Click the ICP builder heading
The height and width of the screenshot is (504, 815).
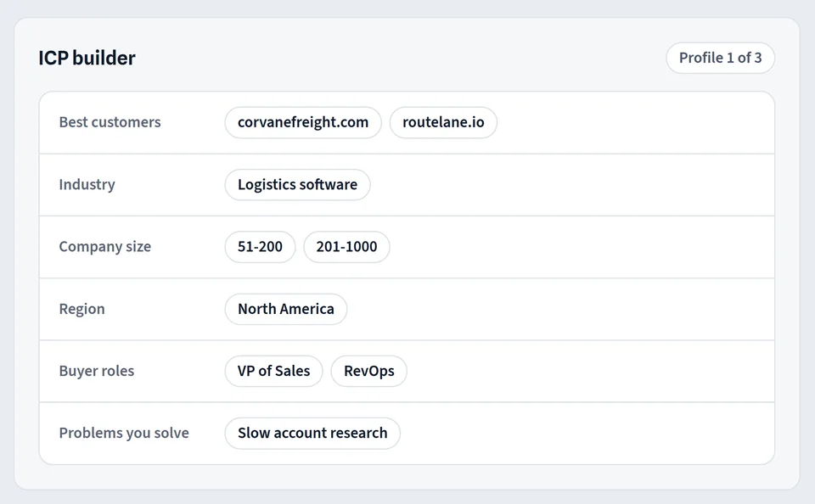[x=87, y=58]
